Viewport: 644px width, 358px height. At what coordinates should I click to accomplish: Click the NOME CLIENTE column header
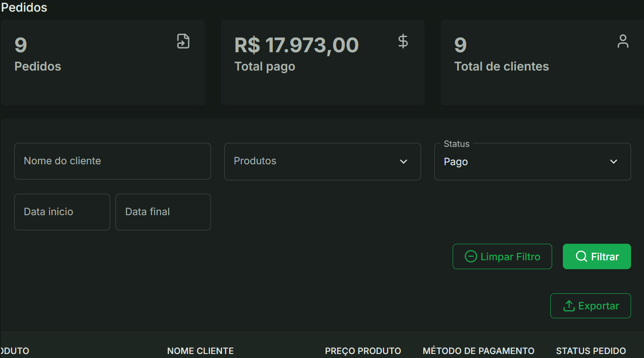tap(200, 351)
